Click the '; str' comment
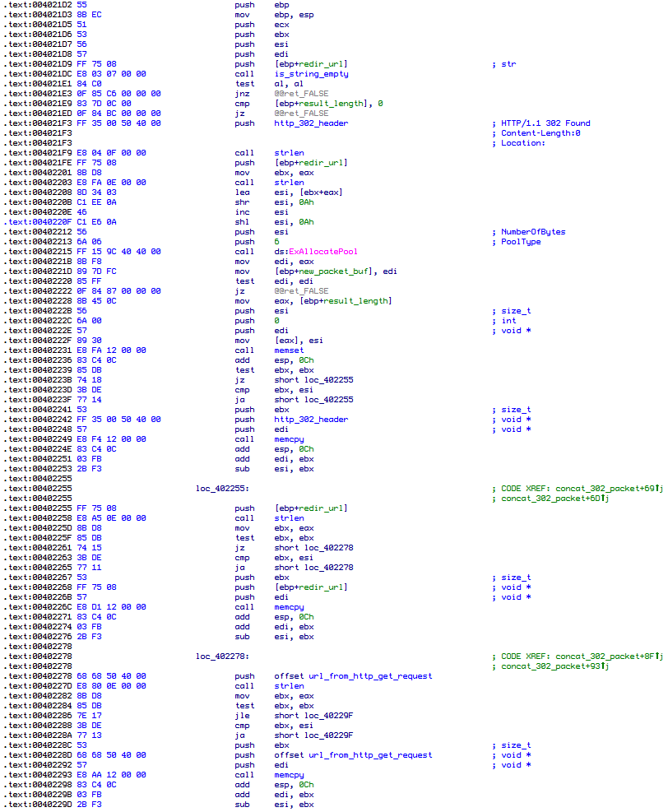 [503, 64]
